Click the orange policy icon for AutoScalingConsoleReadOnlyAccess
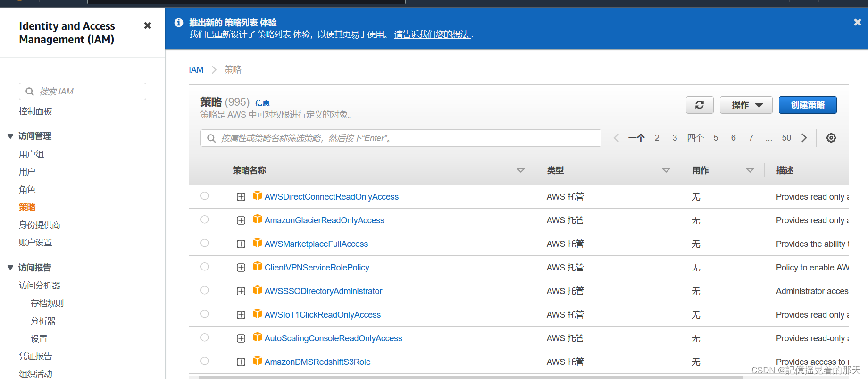 pyautogui.click(x=257, y=337)
